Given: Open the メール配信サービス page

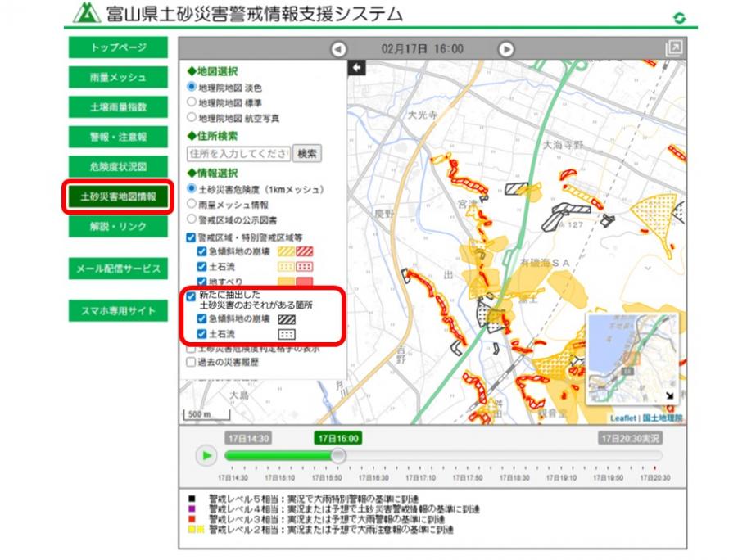Looking at the screenshot, I should (x=117, y=268).
